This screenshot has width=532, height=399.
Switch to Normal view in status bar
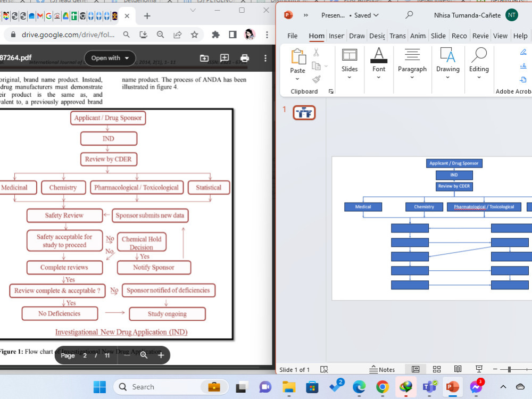tap(415, 369)
